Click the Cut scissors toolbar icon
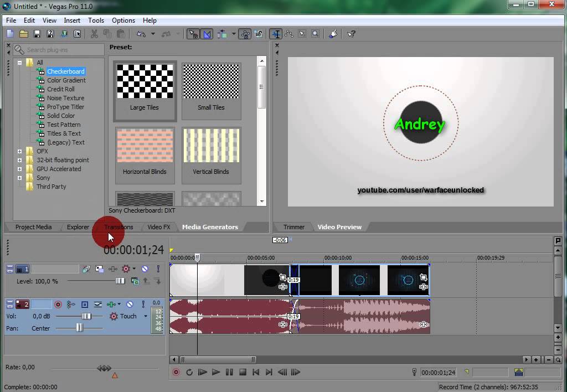 pos(94,34)
